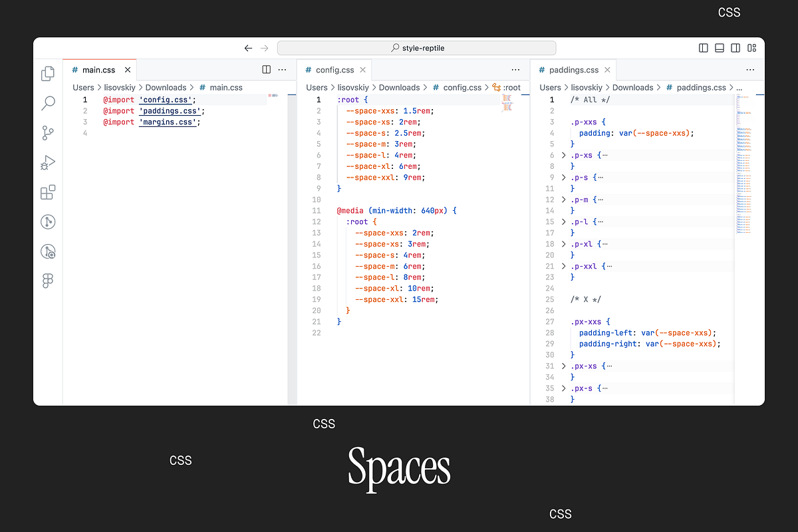This screenshot has height=532, width=798.
Task: Toggle the bottom panel layout button
Action: point(720,48)
